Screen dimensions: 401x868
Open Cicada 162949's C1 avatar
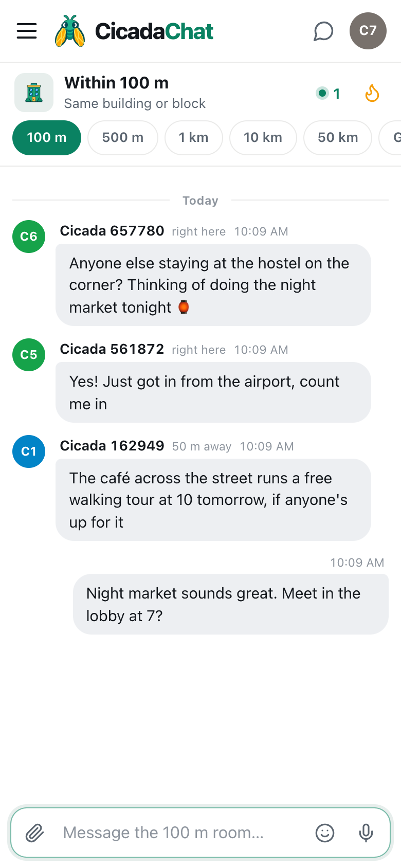click(x=29, y=451)
